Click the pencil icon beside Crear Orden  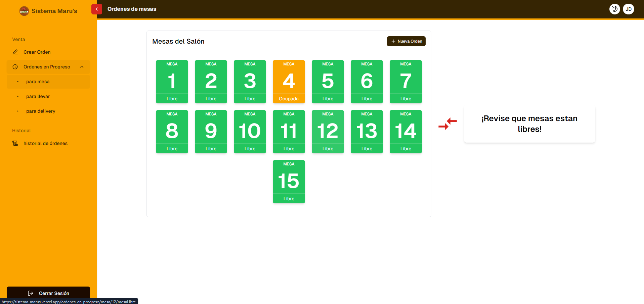pyautogui.click(x=15, y=52)
